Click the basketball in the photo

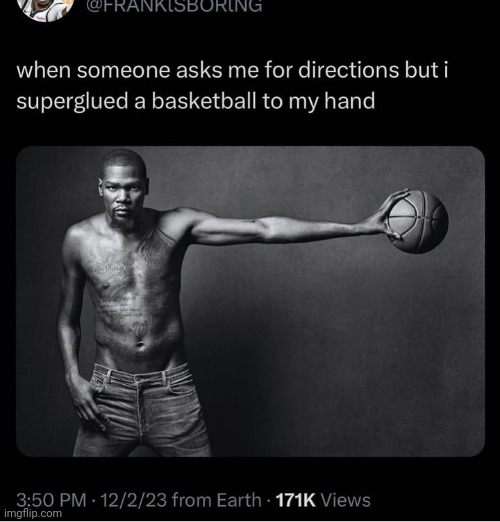(x=418, y=222)
